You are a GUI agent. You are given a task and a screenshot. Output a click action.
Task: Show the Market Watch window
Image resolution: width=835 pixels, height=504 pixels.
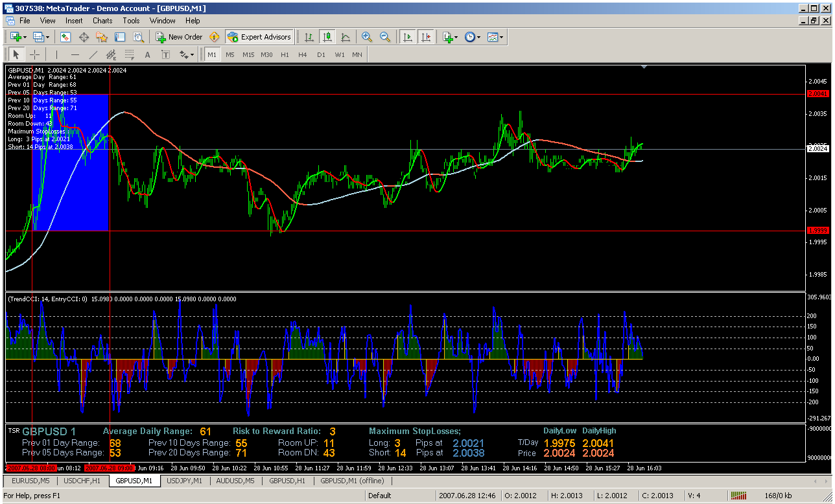click(65, 37)
